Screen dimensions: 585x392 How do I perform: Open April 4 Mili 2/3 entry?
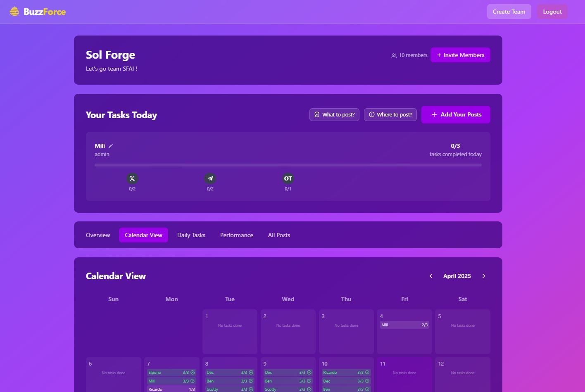point(404,325)
